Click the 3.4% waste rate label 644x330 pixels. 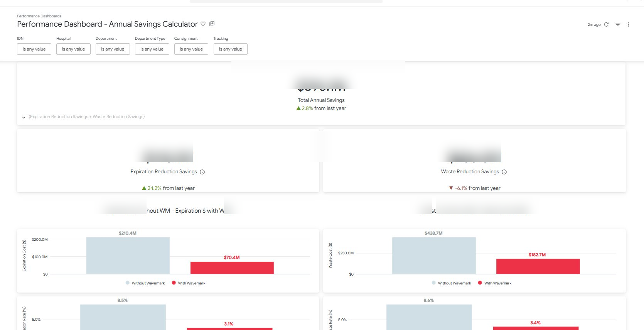pyautogui.click(x=535, y=323)
